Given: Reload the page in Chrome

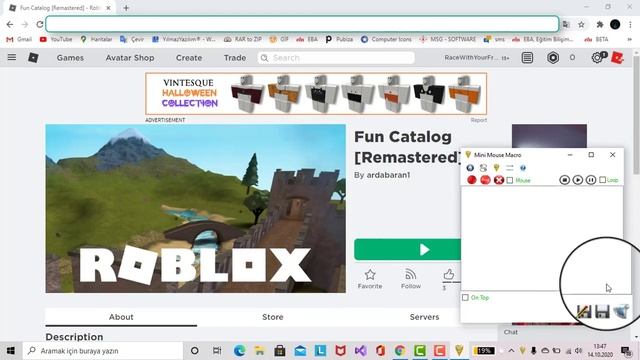Looking at the screenshot, I should click(40, 24).
